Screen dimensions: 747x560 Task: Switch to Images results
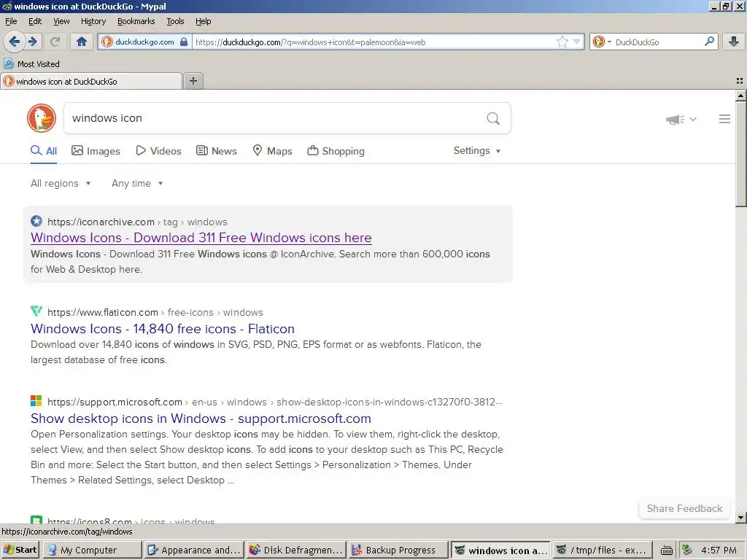96,151
